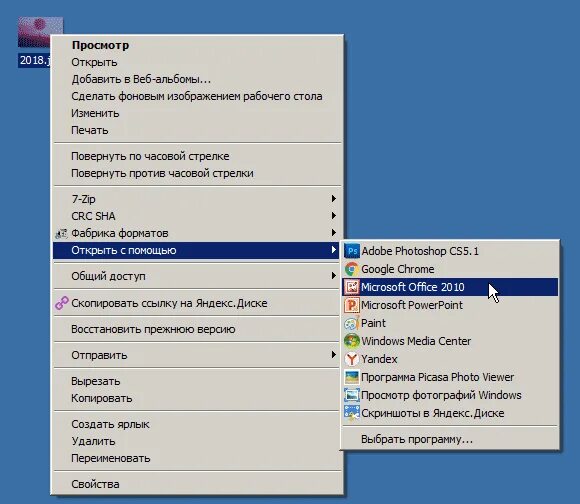Choose Переименовать menu entry
Image resolution: width=580 pixels, height=504 pixels.
pos(197,458)
